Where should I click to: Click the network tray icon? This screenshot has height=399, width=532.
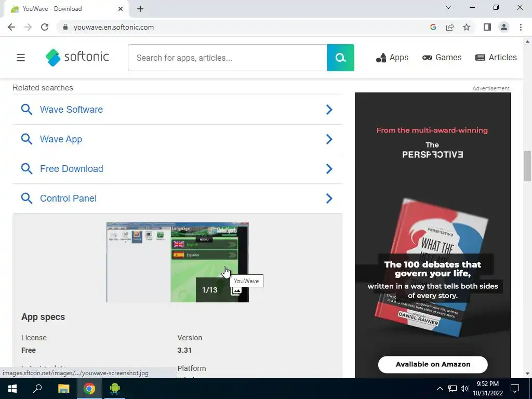pos(453,389)
